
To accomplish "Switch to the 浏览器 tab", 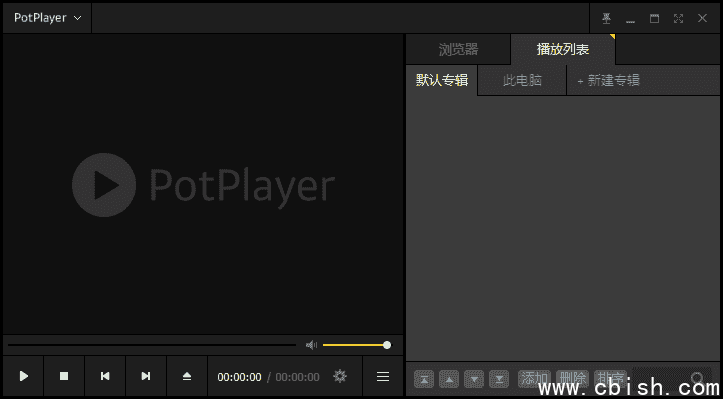I will pyautogui.click(x=458, y=49).
